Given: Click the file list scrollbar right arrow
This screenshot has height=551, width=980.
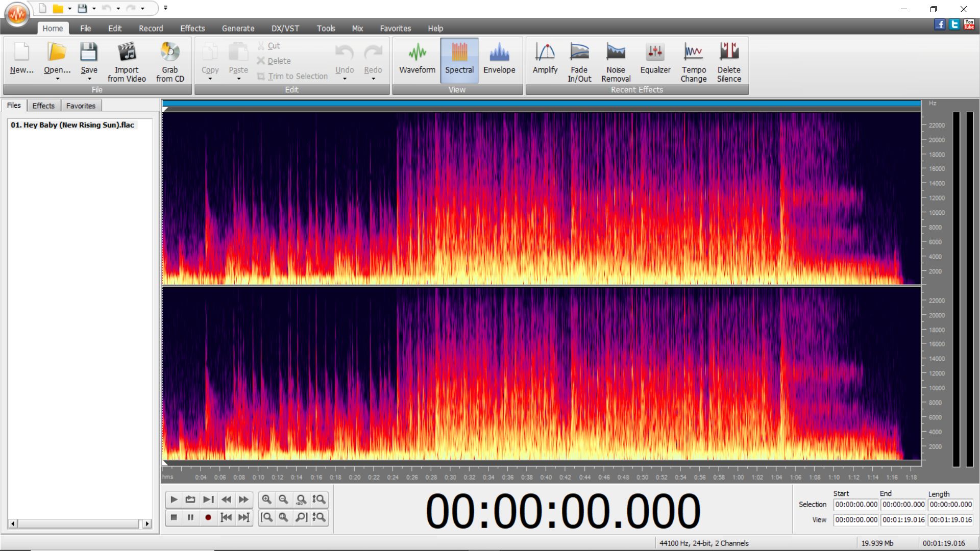Looking at the screenshot, I should pyautogui.click(x=148, y=523).
